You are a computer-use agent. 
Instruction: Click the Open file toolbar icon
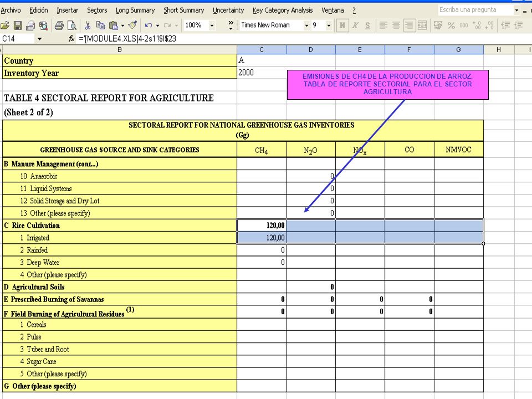(5, 25)
